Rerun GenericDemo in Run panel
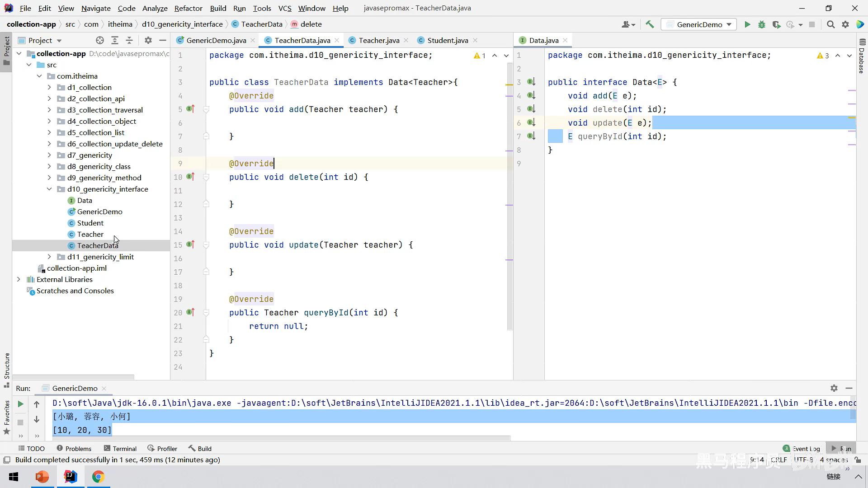Image resolution: width=868 pixels, height=488 pixels. [x=20, y=404]
